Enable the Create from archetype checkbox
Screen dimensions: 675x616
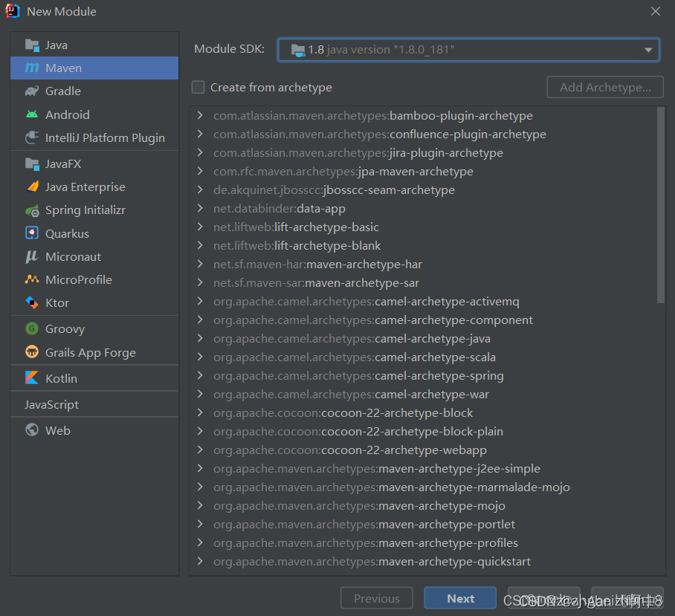coord(198,87)
